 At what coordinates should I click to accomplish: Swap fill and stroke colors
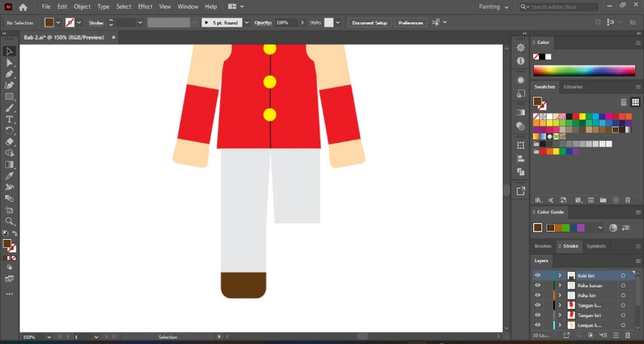click(x=15, y=234)
